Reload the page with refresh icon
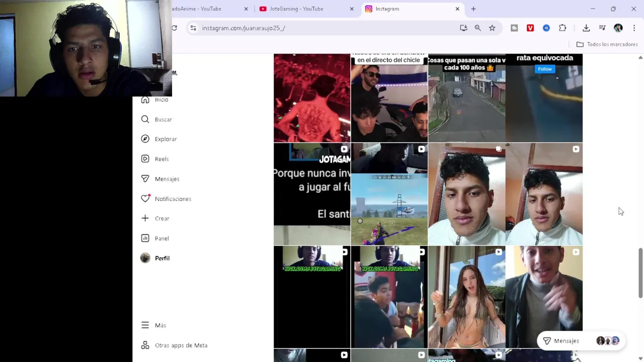This screenshot has width=644, height=362. (x=174, y=28)
